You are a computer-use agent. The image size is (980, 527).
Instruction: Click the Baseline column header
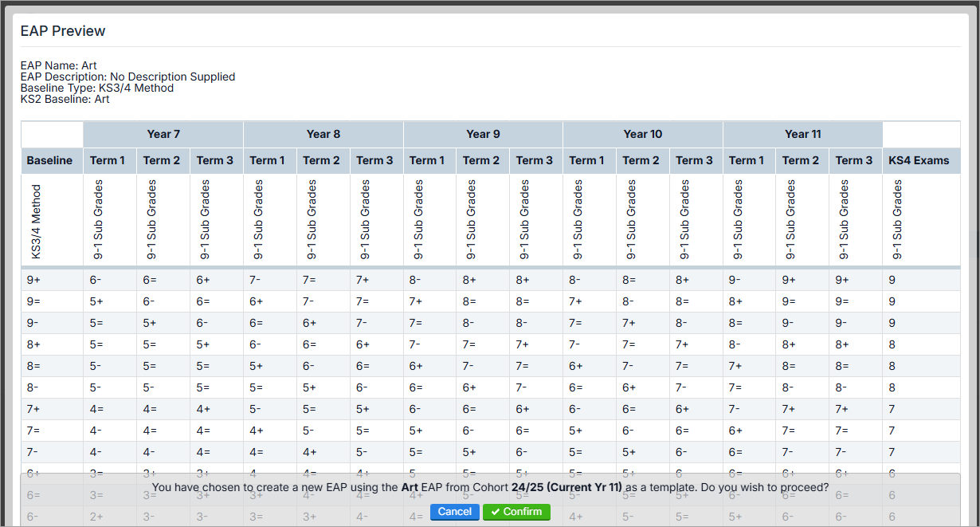tap(49, 160)
